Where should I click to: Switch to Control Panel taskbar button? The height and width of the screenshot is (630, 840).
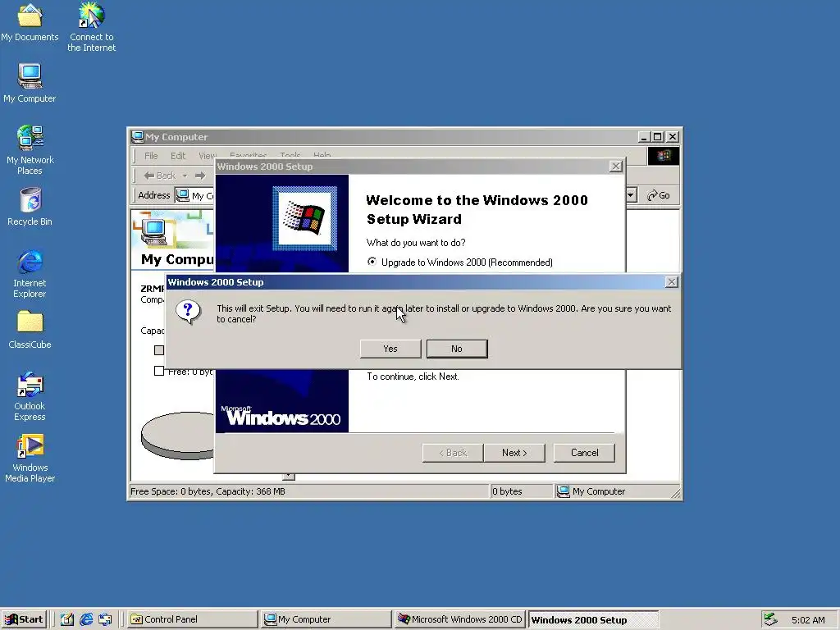[x=193, y=619]
